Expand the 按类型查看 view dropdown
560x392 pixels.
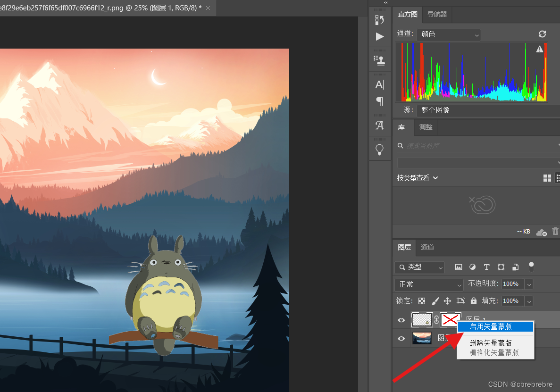[x=417, y=178]
